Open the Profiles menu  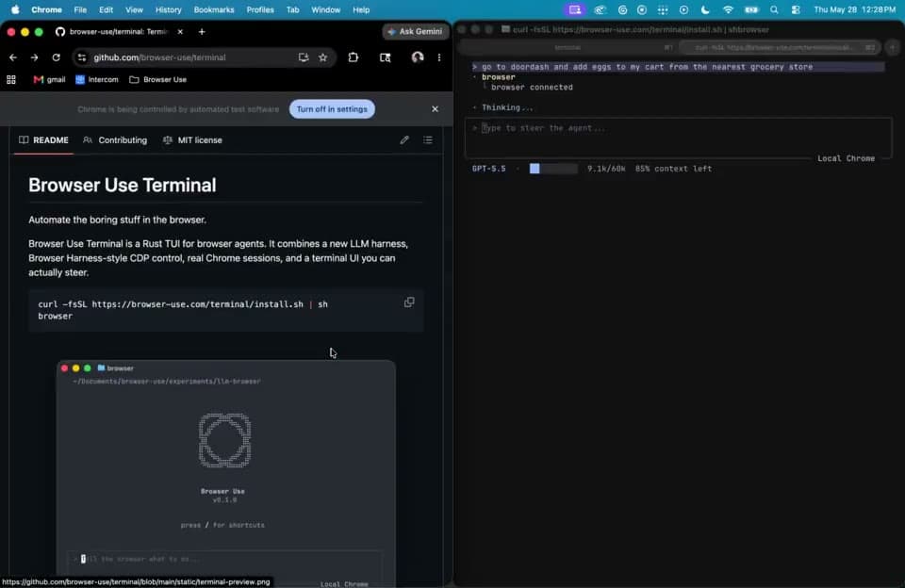(260, 9)
